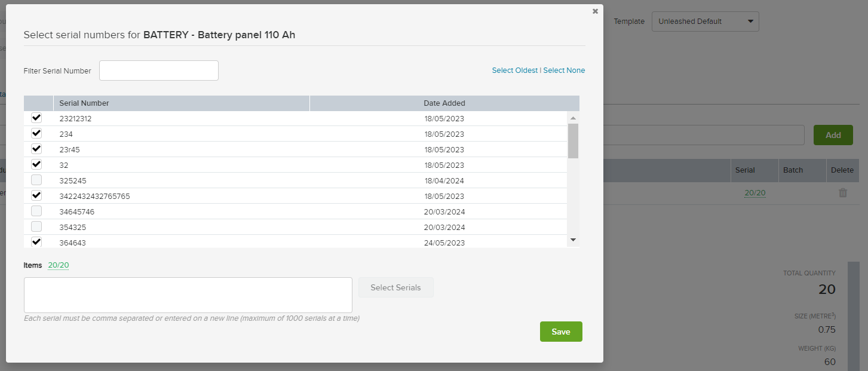Image resolution: width=868 pixels, height=371 pixels.
Task: Click the 20/20 Items link below the list
Action: (58, 265)
